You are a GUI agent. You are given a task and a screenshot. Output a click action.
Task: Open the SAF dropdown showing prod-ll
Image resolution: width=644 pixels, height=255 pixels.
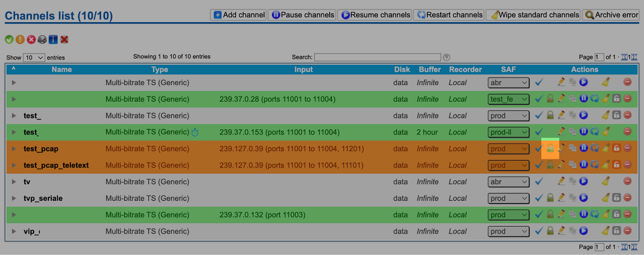point(509,132)
